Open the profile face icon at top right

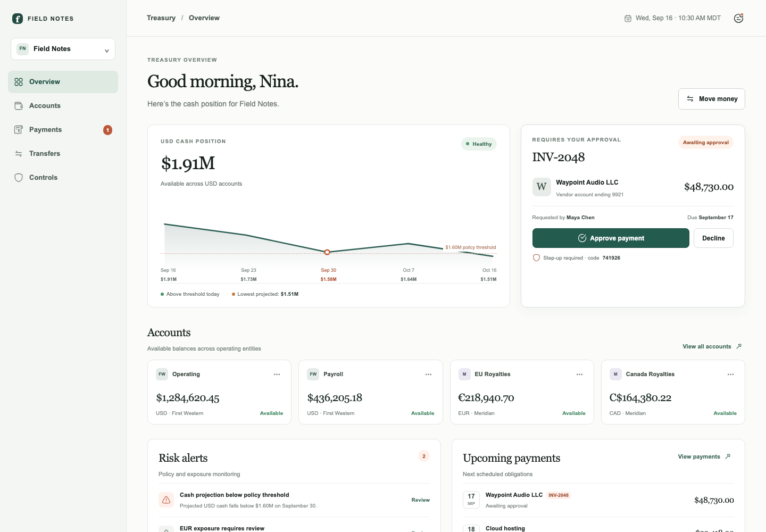[738, 18]
